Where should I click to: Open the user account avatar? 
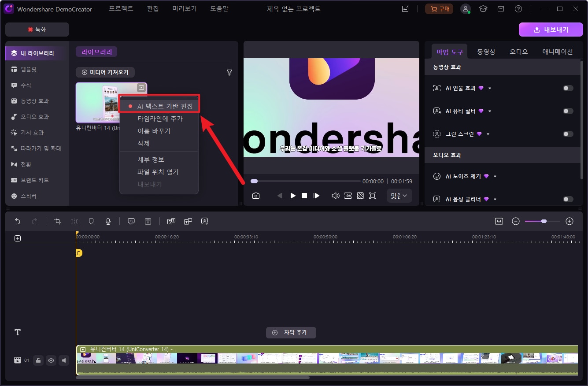[466, 9]
